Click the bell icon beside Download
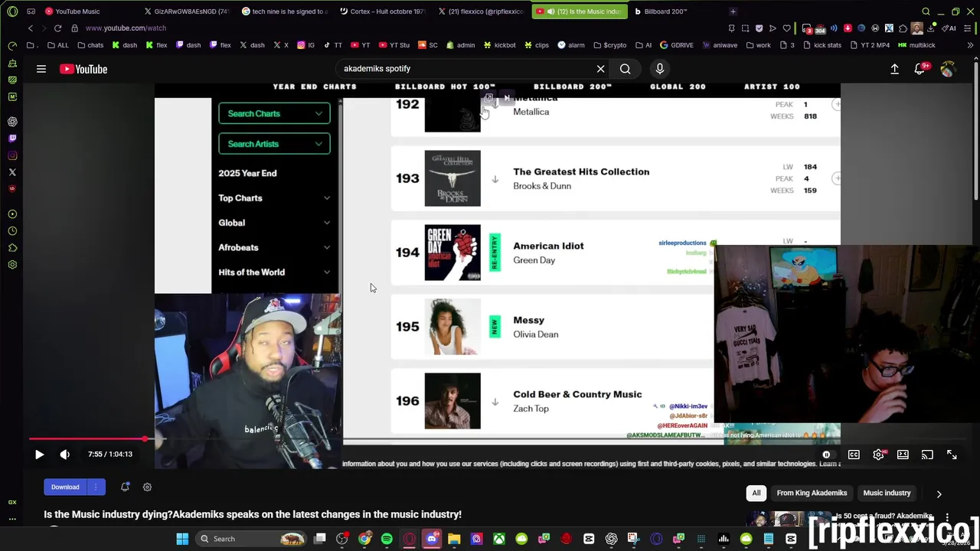 [125, 487]
